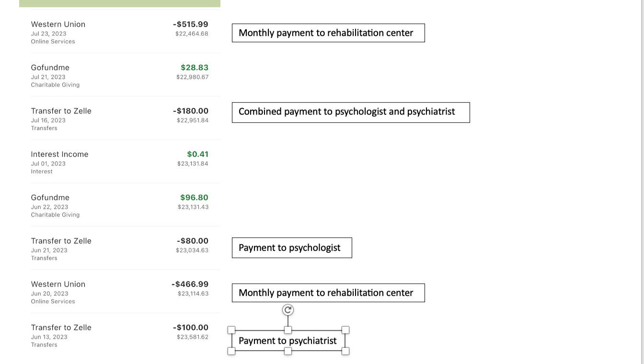Click the bottom-right resize handle of selected box
This screenshot has width=644, height=364.
(x=345, y=351)
